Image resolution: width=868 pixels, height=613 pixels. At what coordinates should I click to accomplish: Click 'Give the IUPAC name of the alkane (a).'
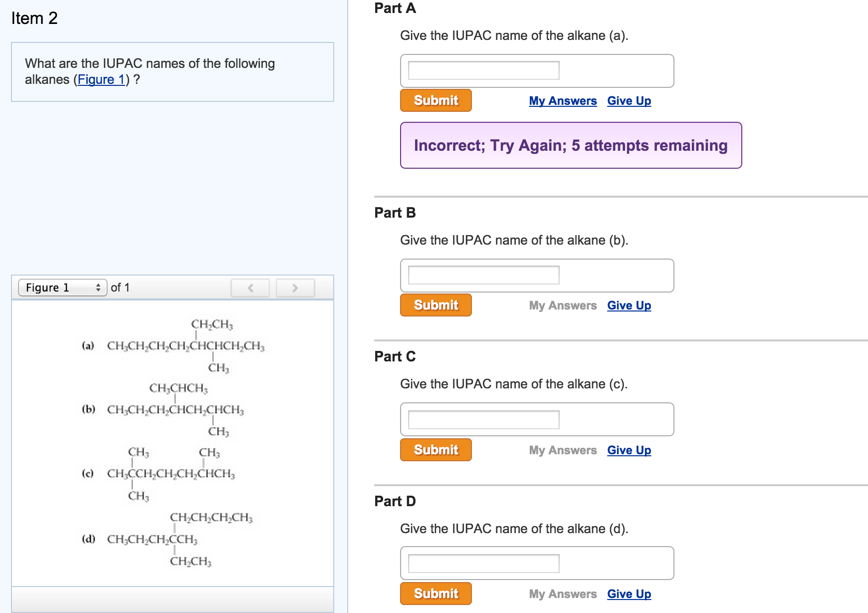(x=514, y=35)
